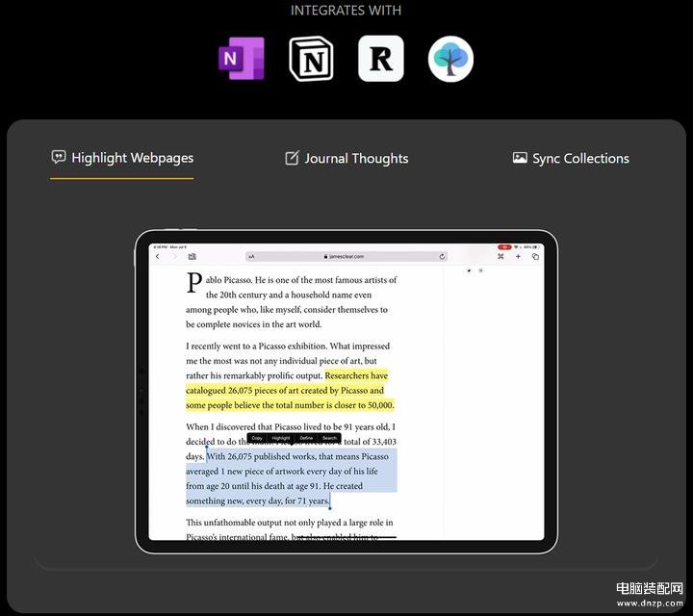Open the Sync Collections tab
Image resolution: width=693 pixels, height=616 pixels.
[571, 158]
